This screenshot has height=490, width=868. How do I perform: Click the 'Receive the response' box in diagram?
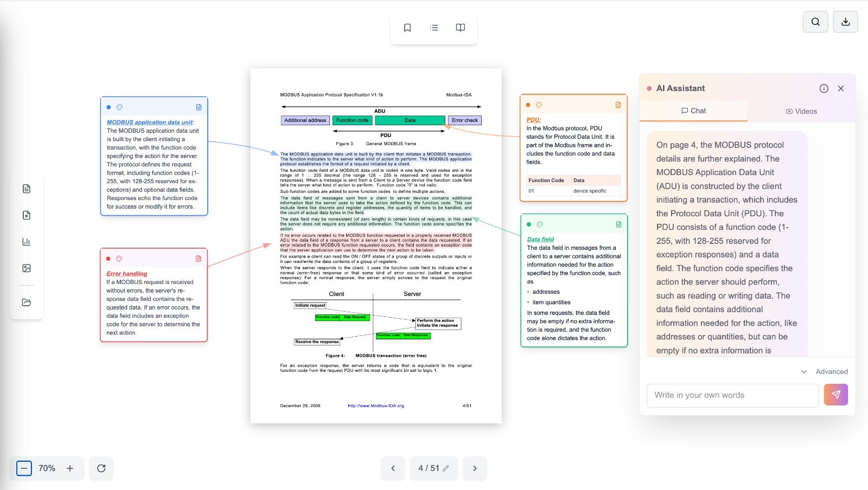coord(317,341)
